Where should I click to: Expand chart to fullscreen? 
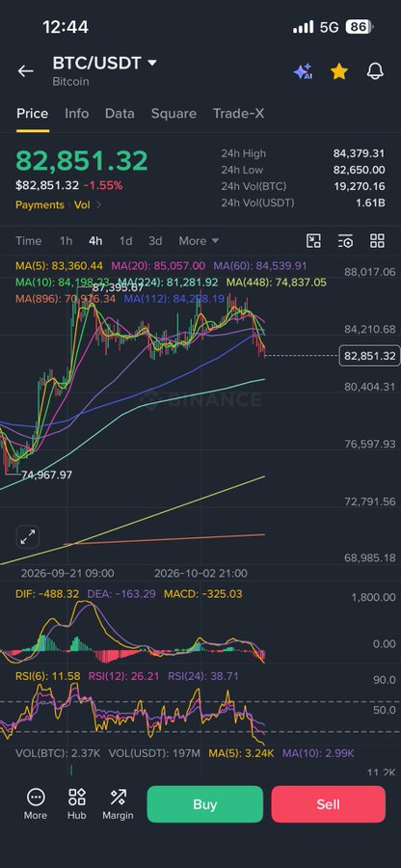point(28,536)
